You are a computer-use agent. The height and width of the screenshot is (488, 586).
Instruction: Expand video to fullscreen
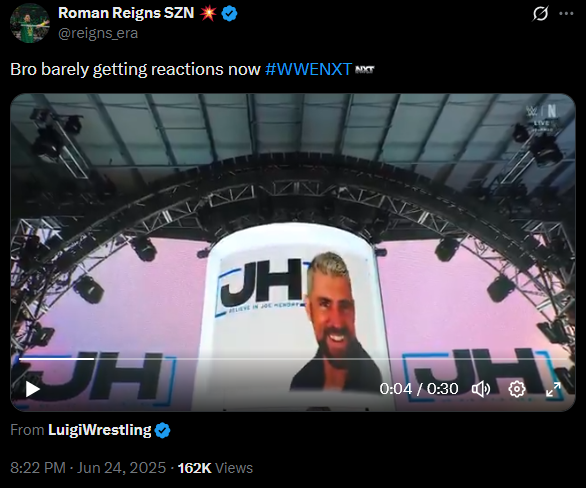click(553, 389)
